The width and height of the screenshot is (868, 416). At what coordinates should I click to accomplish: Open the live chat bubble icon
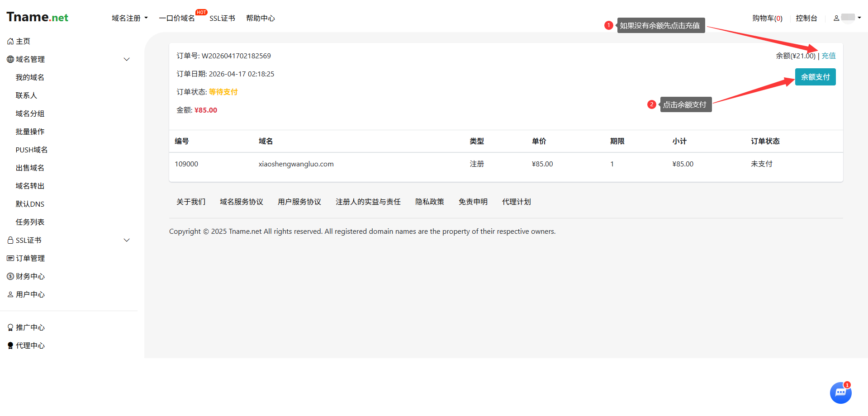(840, 392)
